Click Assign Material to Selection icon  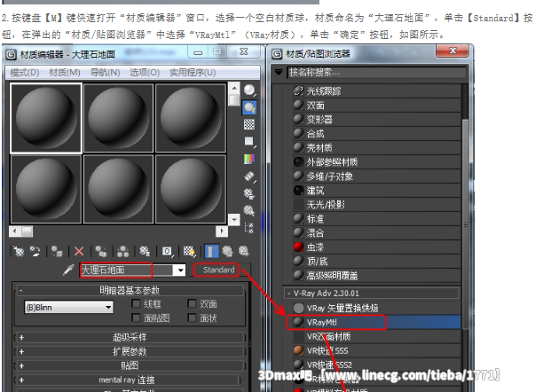(57, 252)
